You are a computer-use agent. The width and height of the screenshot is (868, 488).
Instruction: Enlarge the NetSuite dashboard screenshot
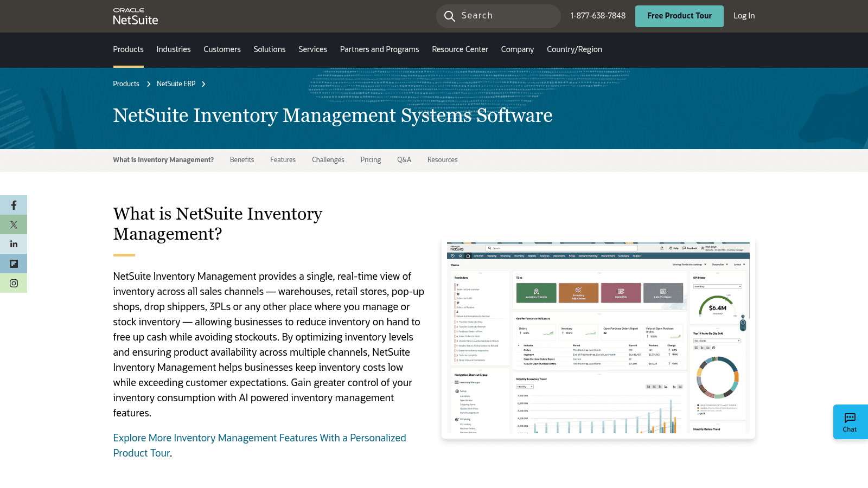pos(598,338)
